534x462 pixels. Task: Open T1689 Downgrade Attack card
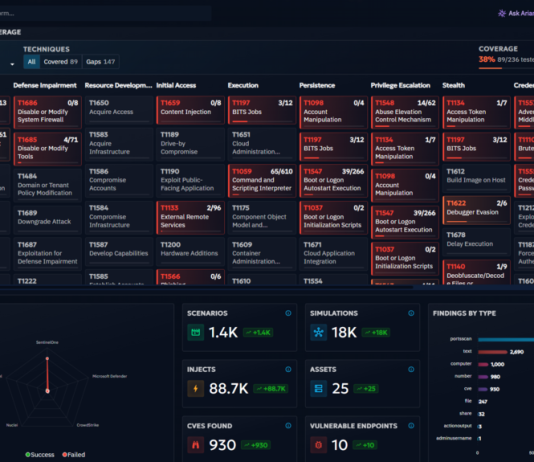(x=47, y=219)
